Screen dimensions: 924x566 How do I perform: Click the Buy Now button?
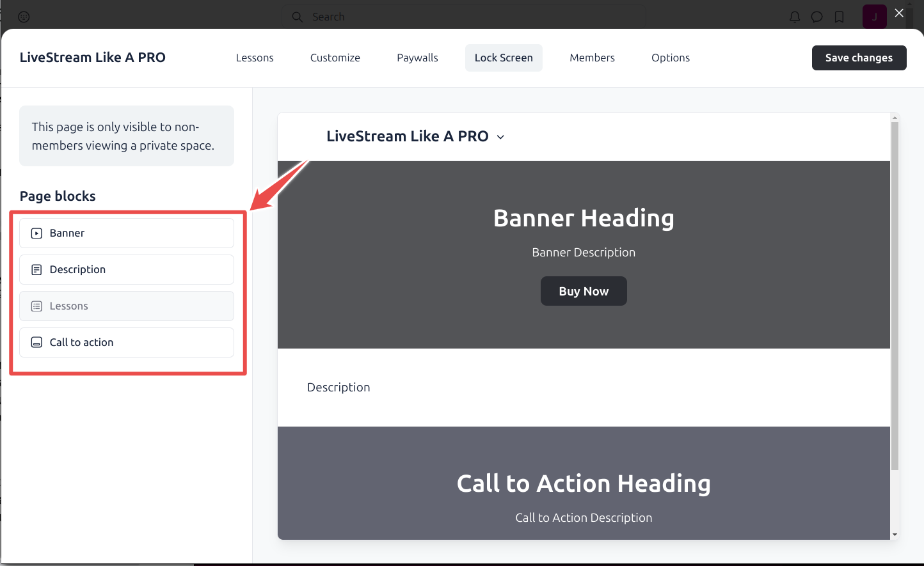584,291
